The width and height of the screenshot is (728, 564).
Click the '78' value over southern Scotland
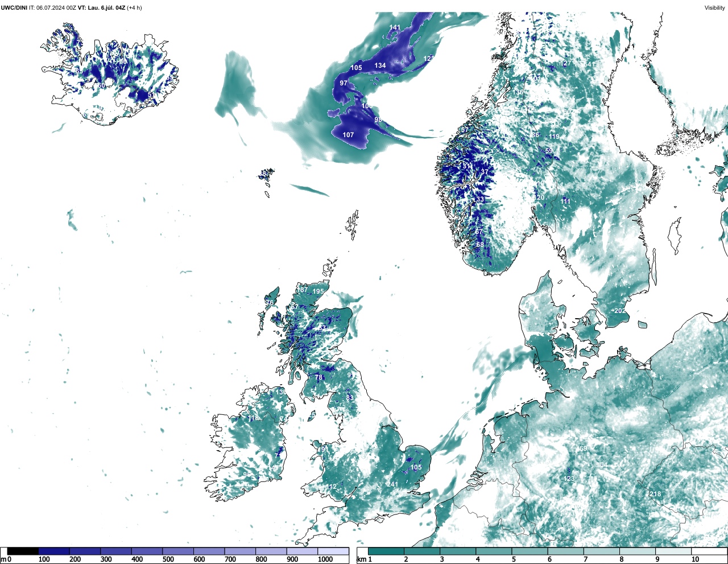318,377
